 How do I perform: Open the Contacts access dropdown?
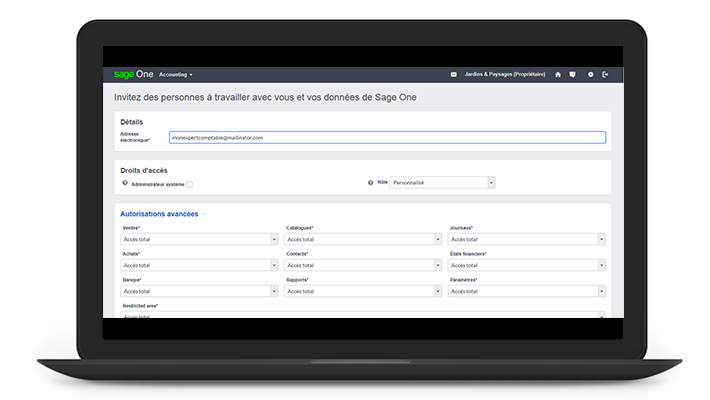click(363, 265)
